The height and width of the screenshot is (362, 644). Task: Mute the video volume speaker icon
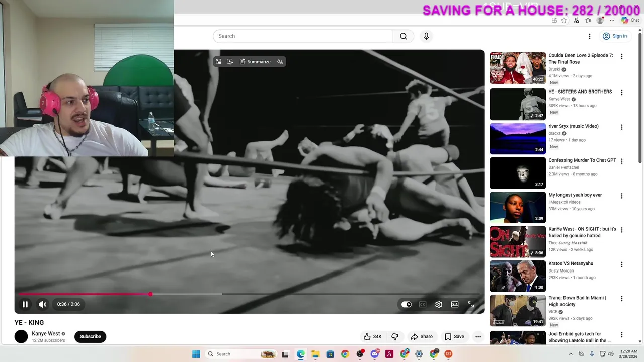tap(43, 304)
